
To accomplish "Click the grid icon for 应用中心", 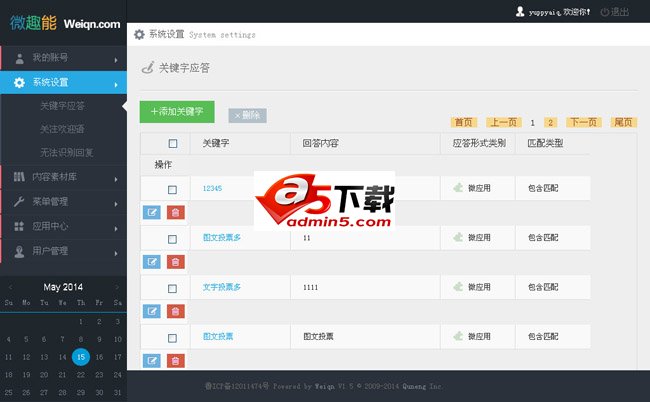I will point(19,226).
